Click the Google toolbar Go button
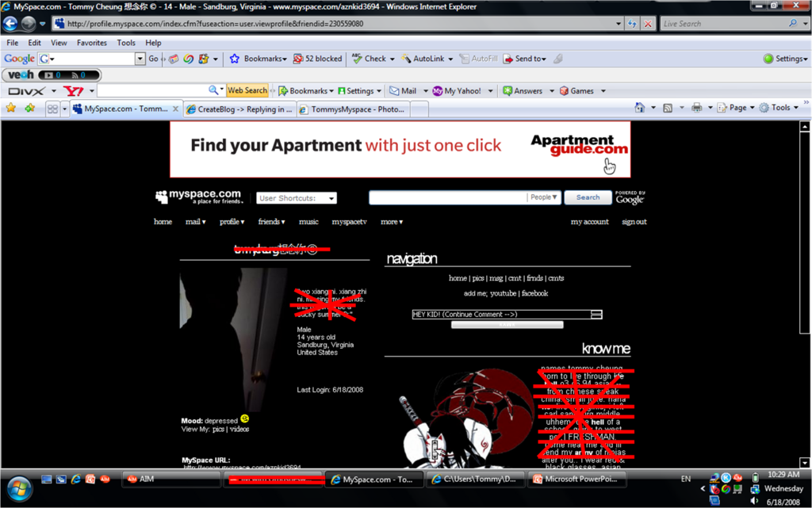Viewport: 812px width, 508px height. pos(153,59)
